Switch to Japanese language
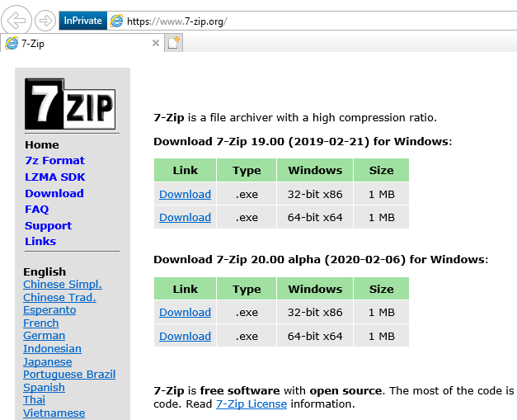517x420 pixels. pos(48,362)
